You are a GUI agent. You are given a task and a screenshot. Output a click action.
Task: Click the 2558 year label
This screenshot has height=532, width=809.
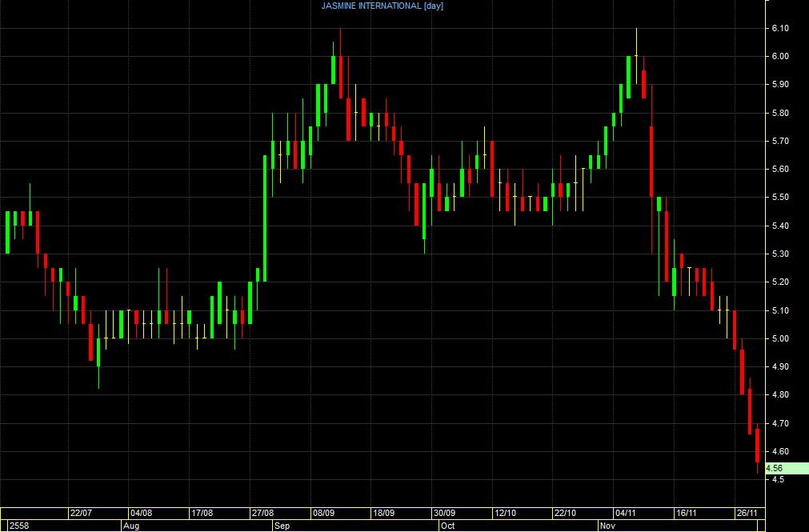19,526
